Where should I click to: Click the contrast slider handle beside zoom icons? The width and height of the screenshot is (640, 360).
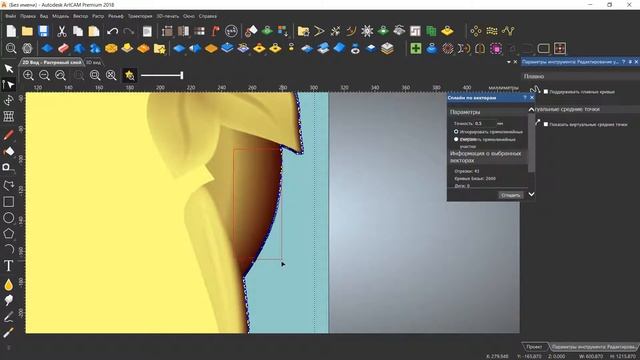(x=182, y=75)
